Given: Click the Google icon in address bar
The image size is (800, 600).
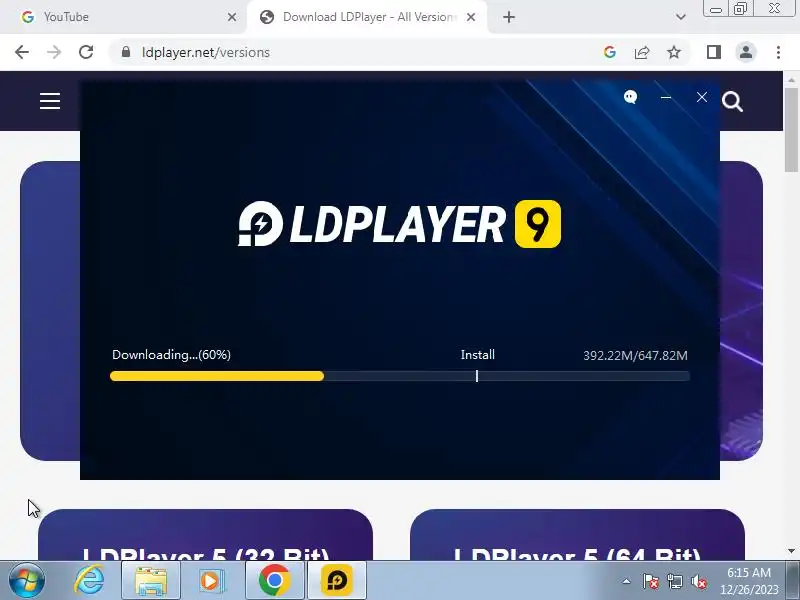Looking at the screenshot, I should [x=610, y=52].
